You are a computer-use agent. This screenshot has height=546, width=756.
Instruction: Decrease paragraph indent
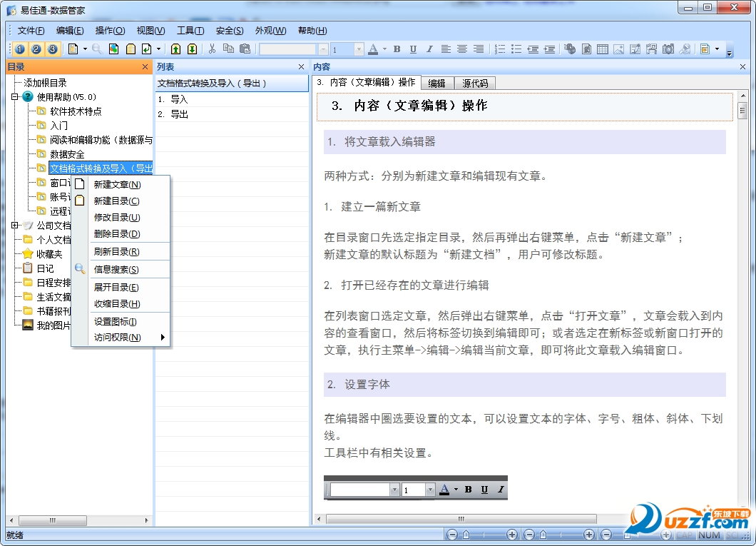coord(533,49)
